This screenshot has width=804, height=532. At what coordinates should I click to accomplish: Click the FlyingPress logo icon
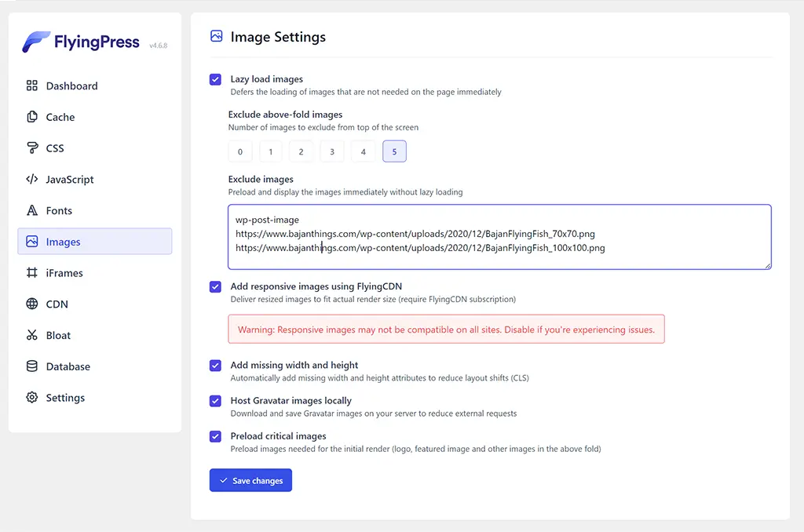click(35, 42)
